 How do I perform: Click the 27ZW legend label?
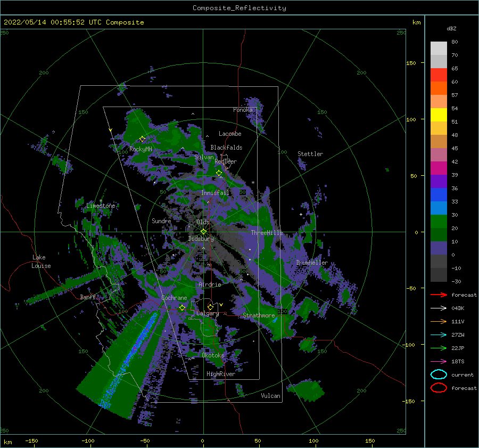(458, 335)
